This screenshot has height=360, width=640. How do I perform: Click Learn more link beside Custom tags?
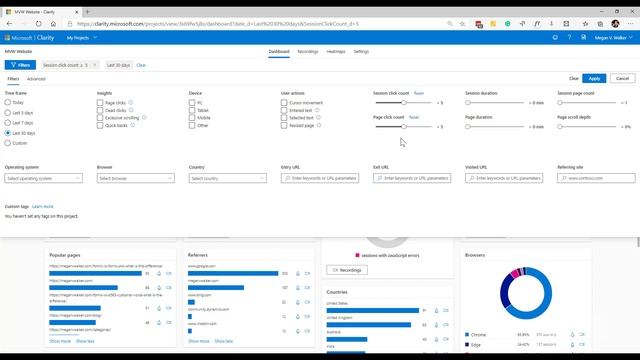tap(43, 207)
